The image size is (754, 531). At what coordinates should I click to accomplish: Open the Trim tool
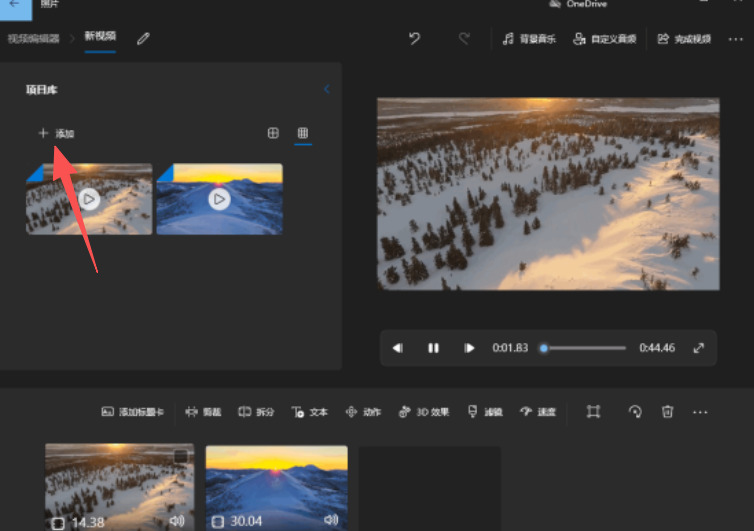click(x=203, y=412)
